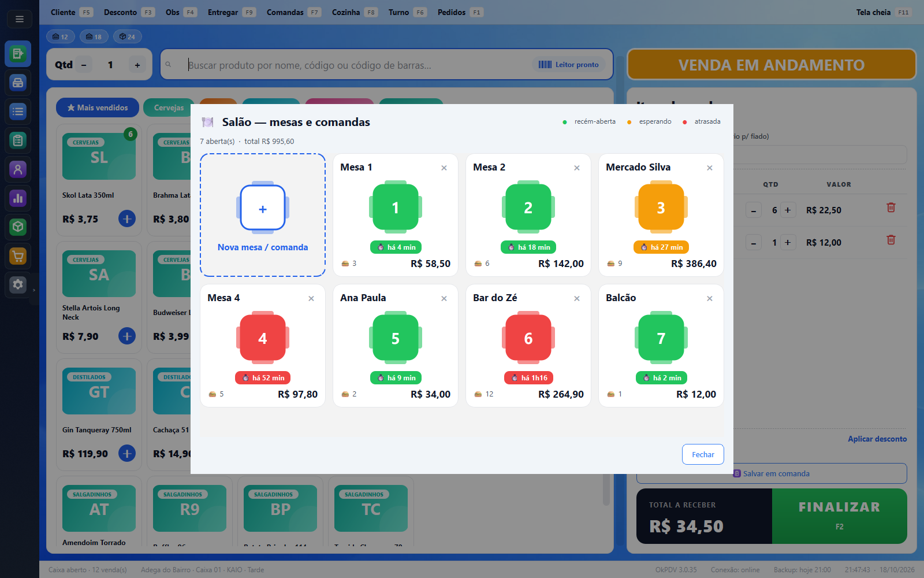This screenshot has height=578, width=924.
Task: Close the Mesa 1 card
Action: click(x=444, y=168)
